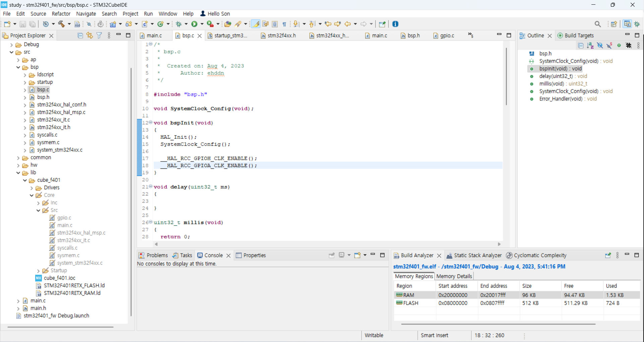Open the Project menu
The image size is (644, 342).
130,14
